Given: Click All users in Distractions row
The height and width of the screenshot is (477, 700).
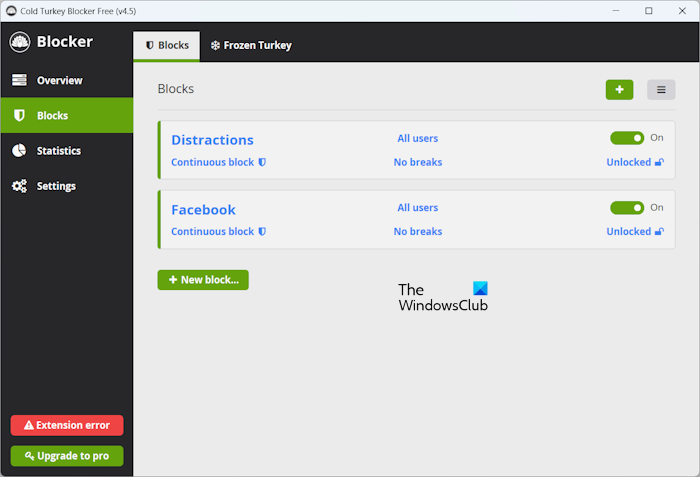Looking at the screenshot, I should point(418,138).
